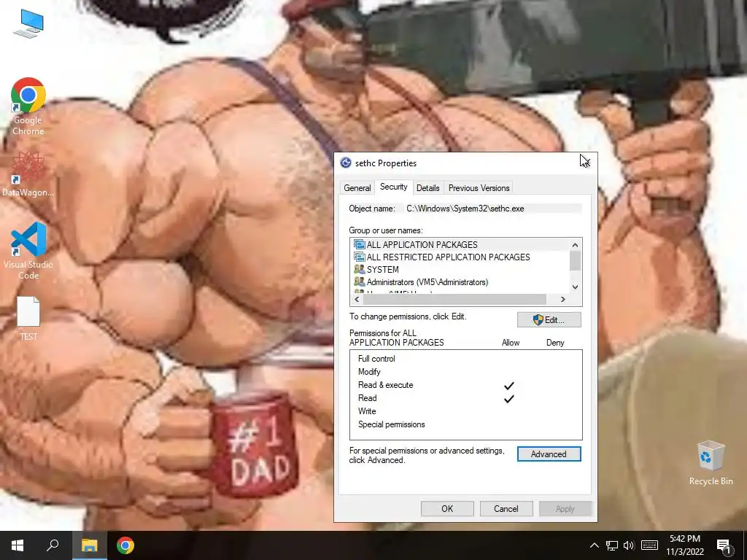747x560 pixels.
Task: Show hidden system tray icons
Action: tap(594, 545)
